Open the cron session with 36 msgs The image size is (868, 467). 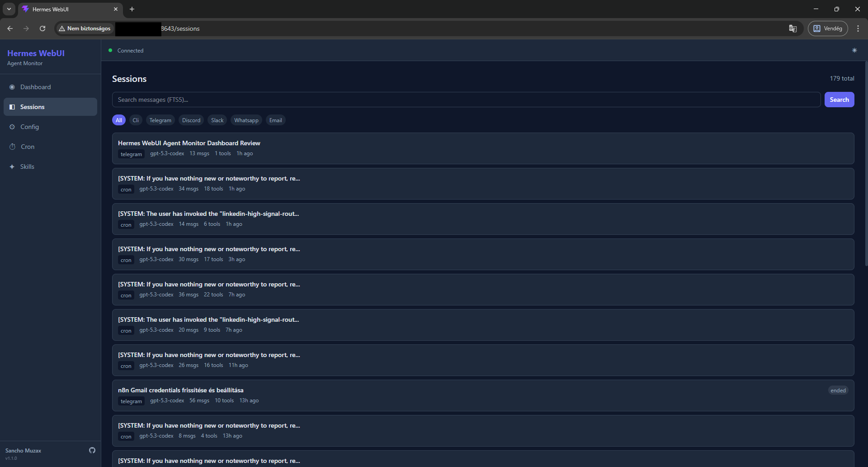click(483, 290)
